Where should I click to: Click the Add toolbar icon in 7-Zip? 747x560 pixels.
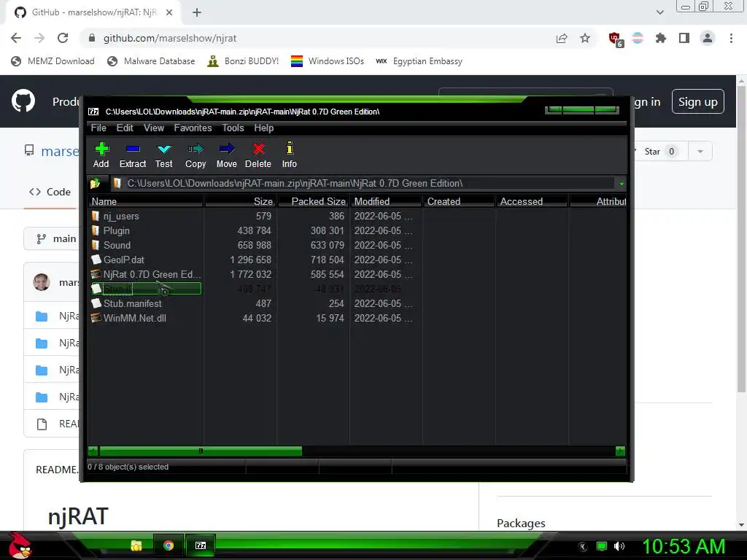101,155
